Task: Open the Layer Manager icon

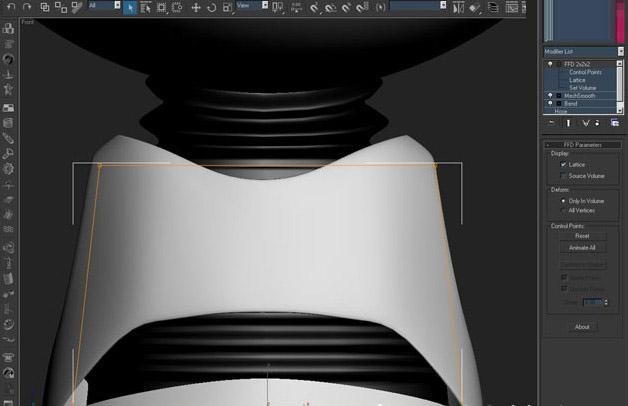Action: pyautogui.click(x=493, y=7)
